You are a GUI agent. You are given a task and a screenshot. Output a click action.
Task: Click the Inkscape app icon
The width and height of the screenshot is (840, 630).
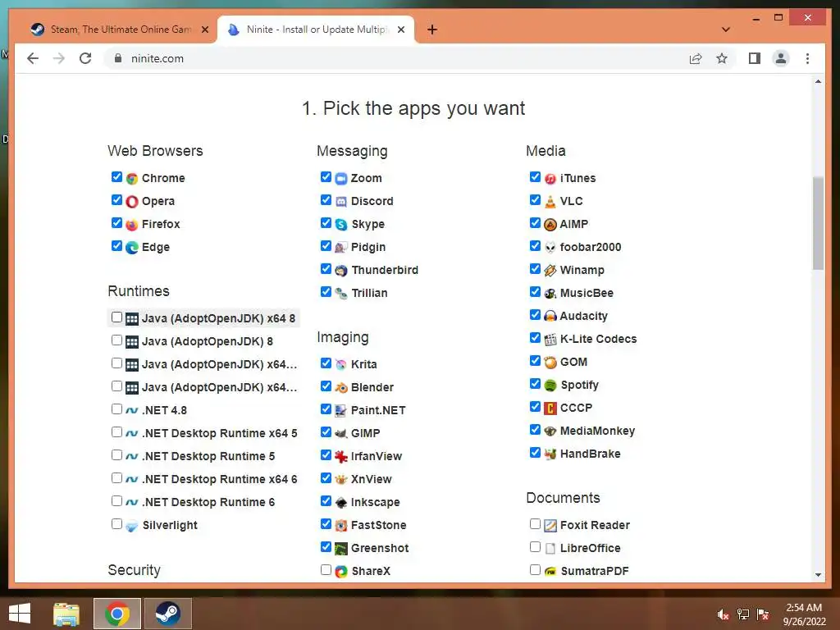341,503
